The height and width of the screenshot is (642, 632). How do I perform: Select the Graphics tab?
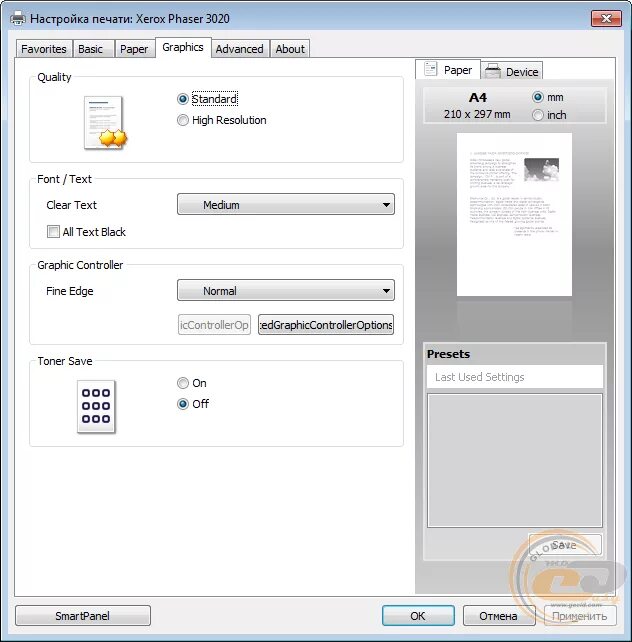183,47
